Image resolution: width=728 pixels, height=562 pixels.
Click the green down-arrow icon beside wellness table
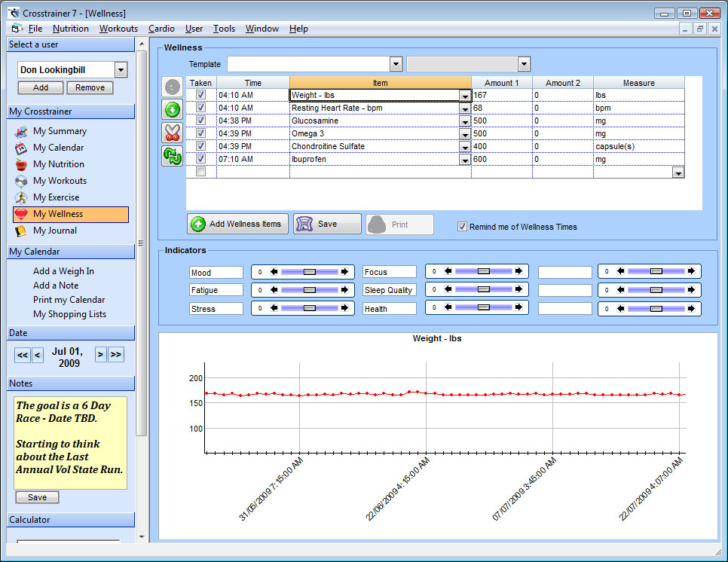point(173,110)
